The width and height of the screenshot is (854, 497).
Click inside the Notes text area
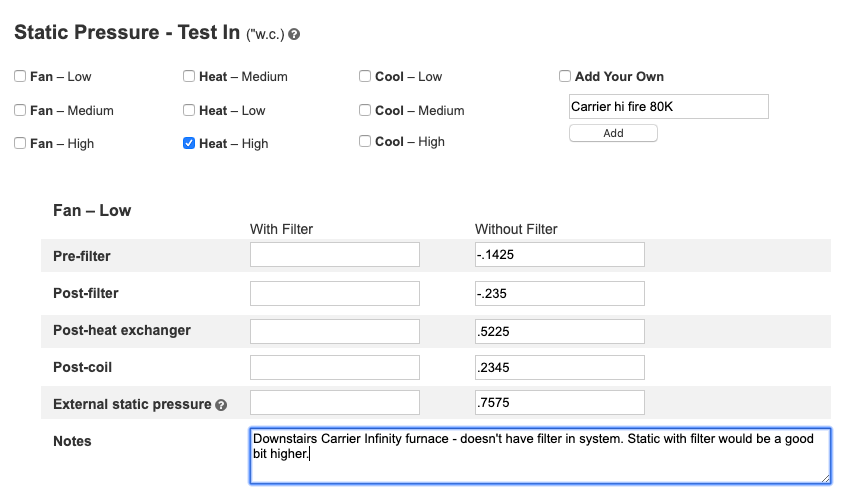click(540, 456)
